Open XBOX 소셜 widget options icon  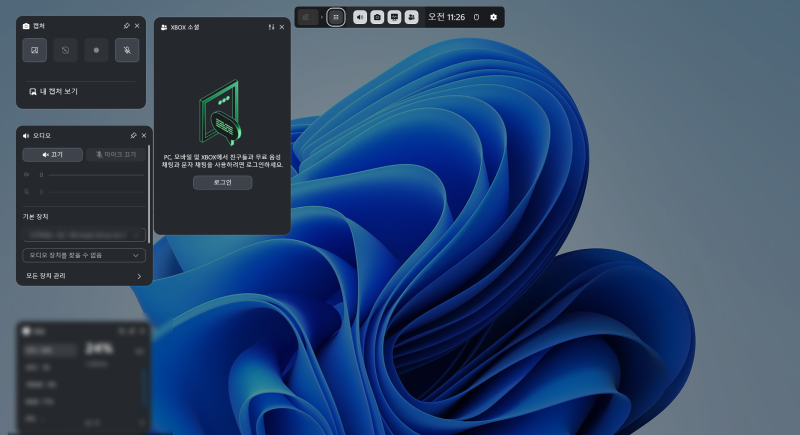(x=271, y=27)
